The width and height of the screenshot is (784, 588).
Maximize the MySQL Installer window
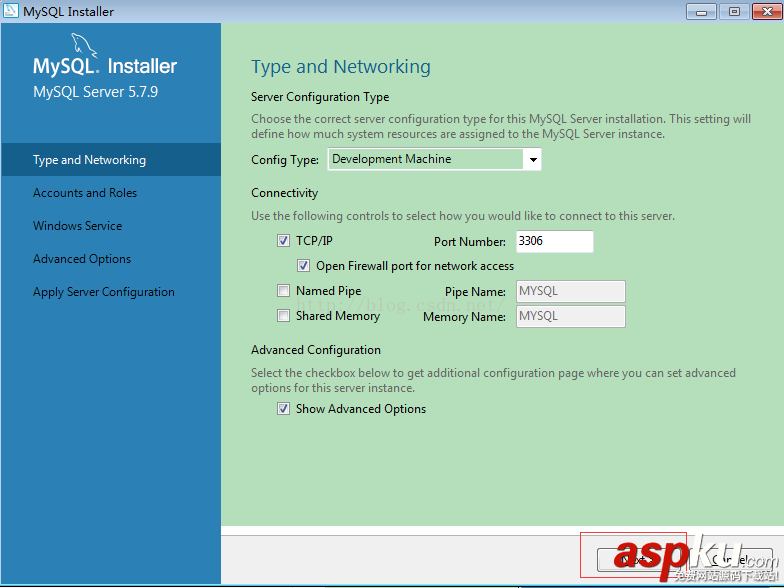tap(734, 12)
